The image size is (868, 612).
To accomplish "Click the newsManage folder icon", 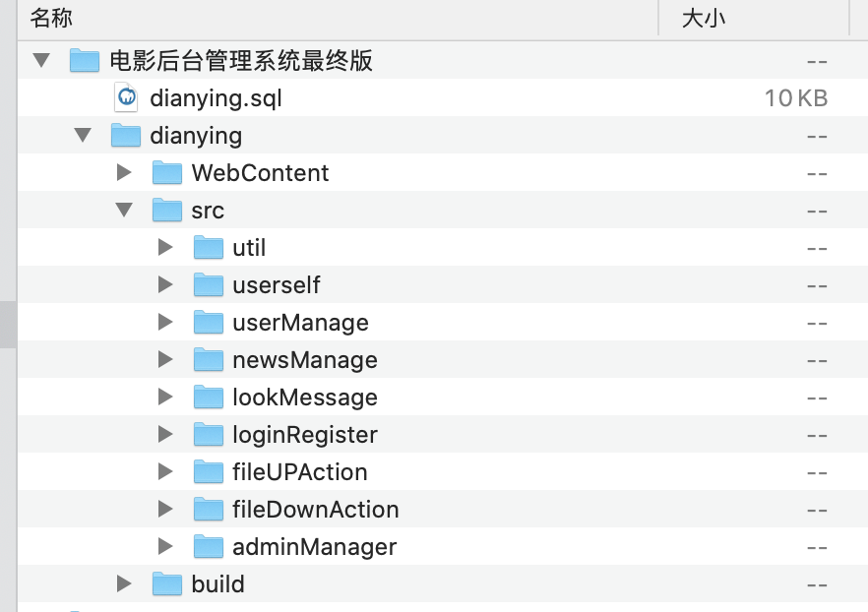I will point(209,360).
